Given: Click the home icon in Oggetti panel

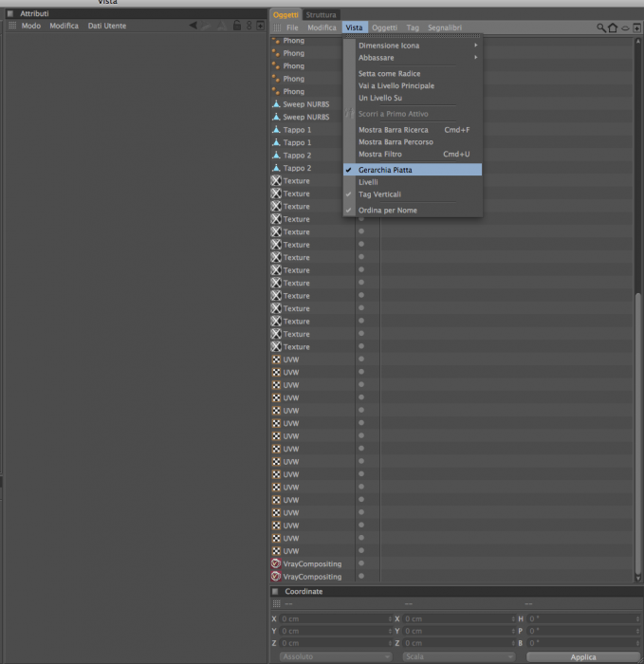Looking at the screenshot, I should coord(613,28).
